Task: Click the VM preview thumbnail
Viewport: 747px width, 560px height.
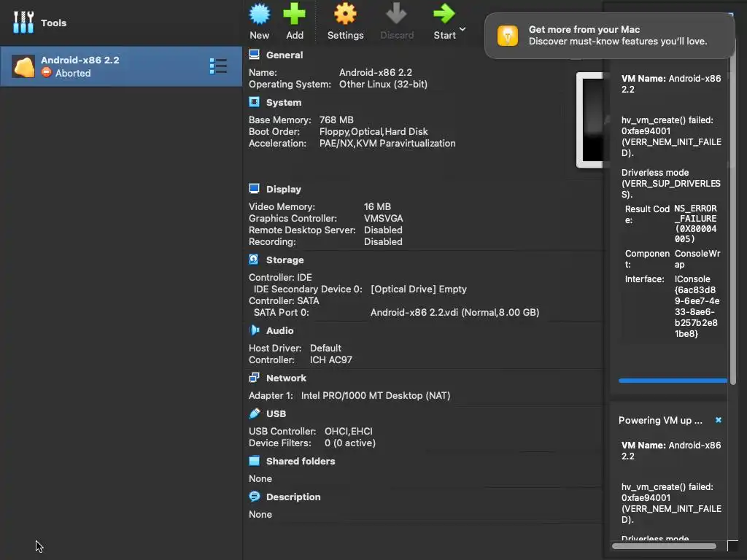Action: tap(589, 120)
